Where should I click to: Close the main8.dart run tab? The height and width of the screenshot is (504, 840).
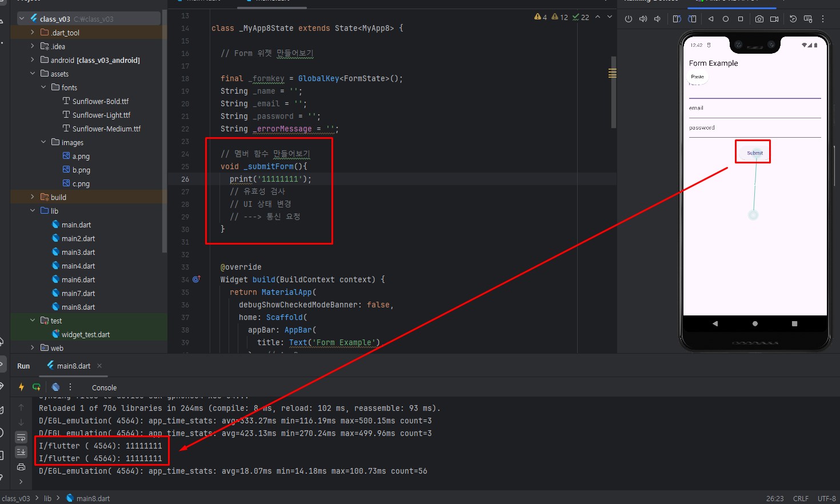[99, 366]
